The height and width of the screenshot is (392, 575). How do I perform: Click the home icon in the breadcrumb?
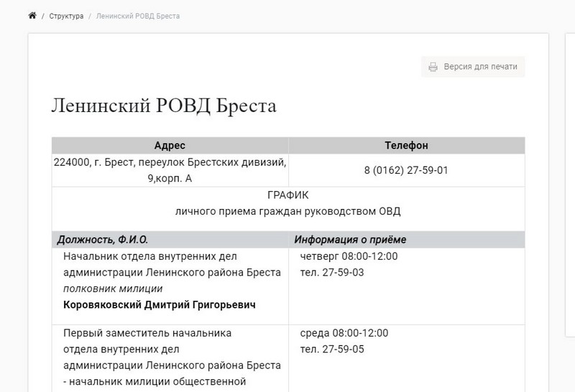32,16
